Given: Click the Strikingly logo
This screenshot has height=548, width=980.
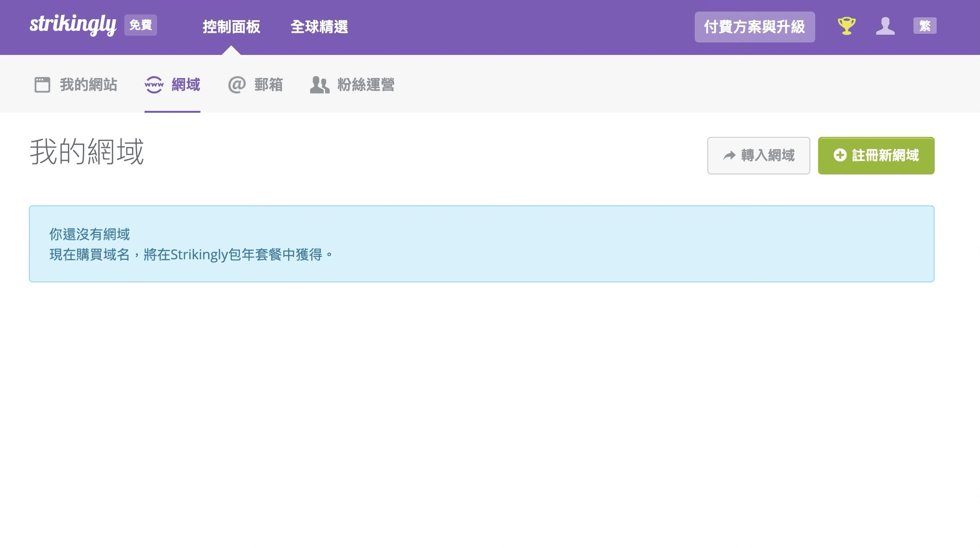Looking at the screenshot, I should point(73,25).
